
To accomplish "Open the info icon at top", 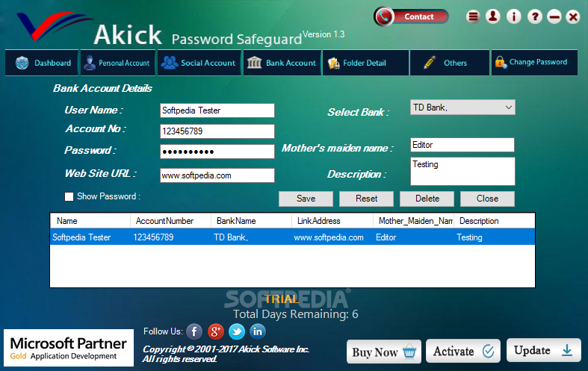I will (514, 16).
